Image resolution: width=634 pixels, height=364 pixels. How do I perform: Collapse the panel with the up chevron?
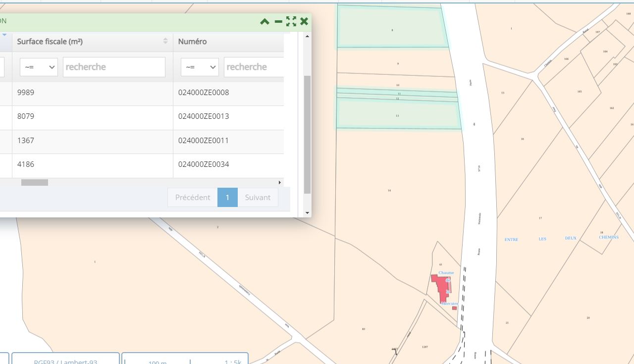click(x=264, y=21)
